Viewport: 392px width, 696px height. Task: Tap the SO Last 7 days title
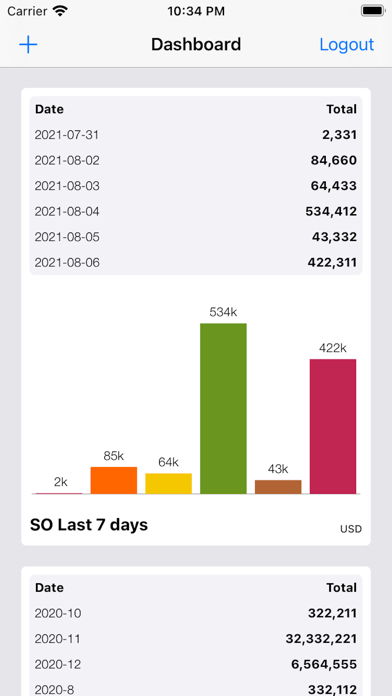click(89, 525)
